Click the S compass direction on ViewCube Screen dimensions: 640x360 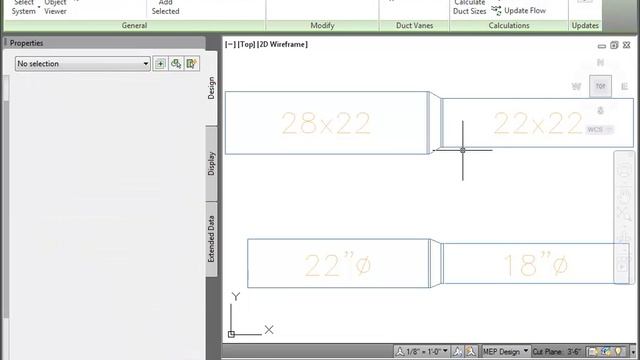[x=600, y=111]
